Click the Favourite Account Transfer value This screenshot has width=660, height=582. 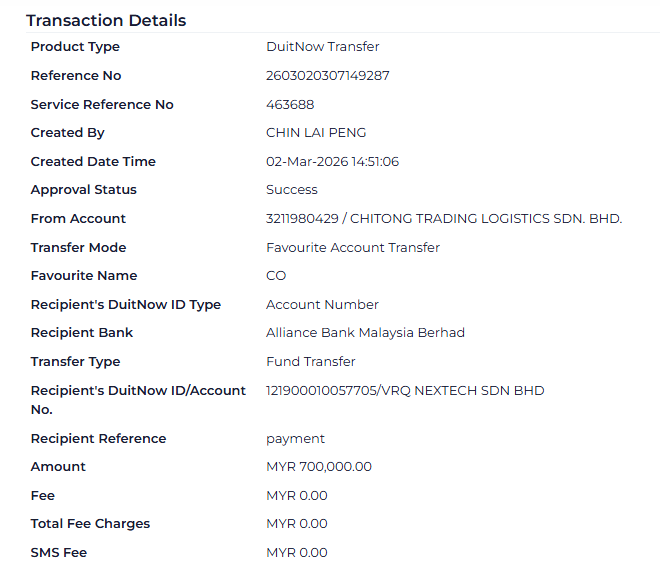click(353, 248)
